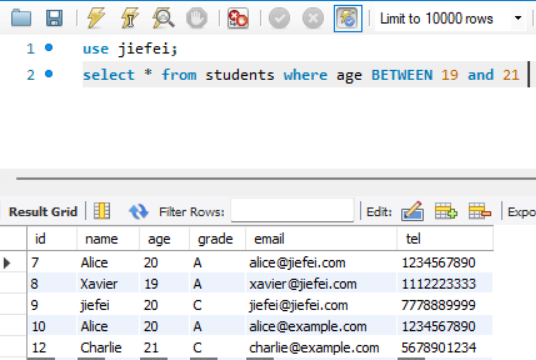Focus the Filter Rows input field
The height and width of the screenshot is (360, 536).
pyautogui.click(x=292, y=210)
